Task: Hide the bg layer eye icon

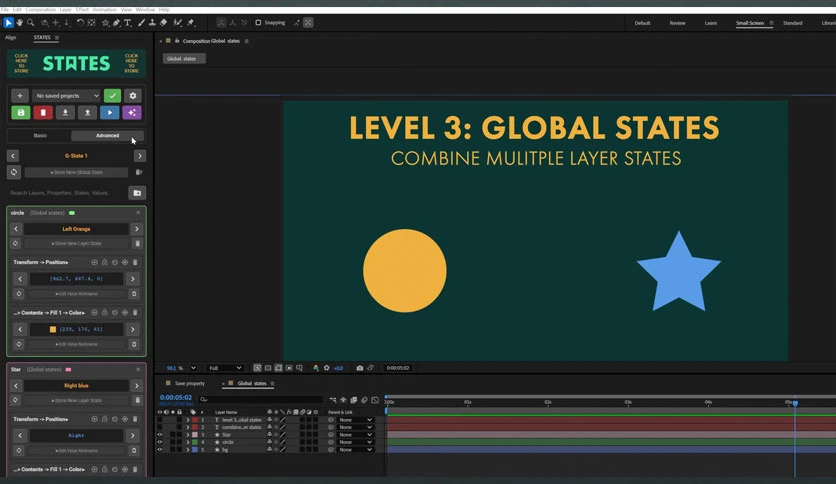Action: 159,449
